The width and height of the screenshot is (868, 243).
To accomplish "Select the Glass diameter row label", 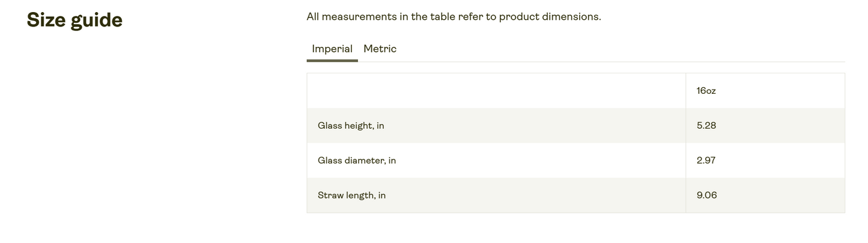I will coord(357,161).
